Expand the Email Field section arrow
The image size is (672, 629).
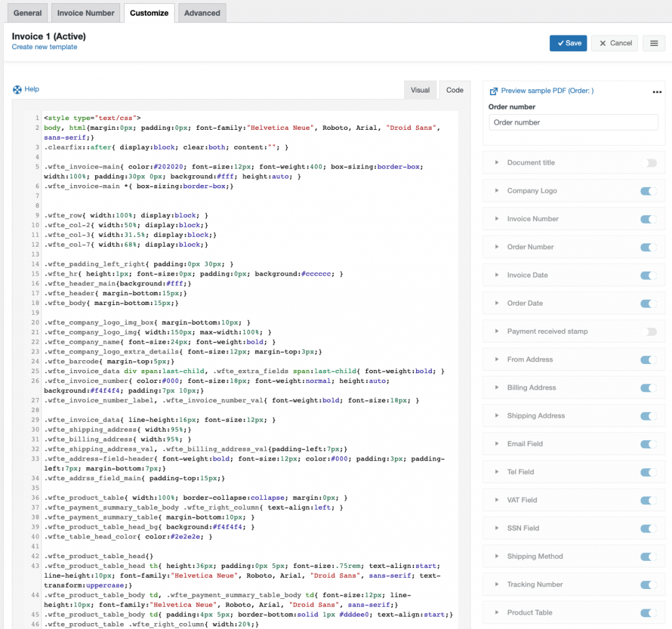tap(497, 443)
